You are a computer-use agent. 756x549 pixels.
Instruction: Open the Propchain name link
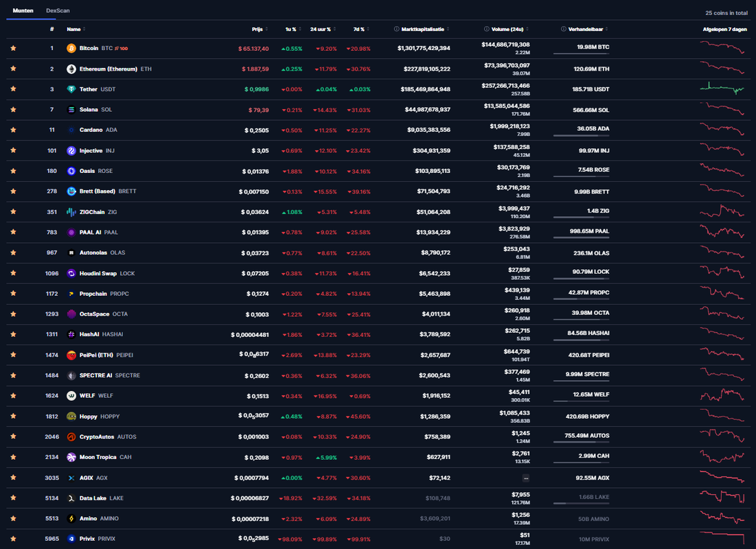93,294
